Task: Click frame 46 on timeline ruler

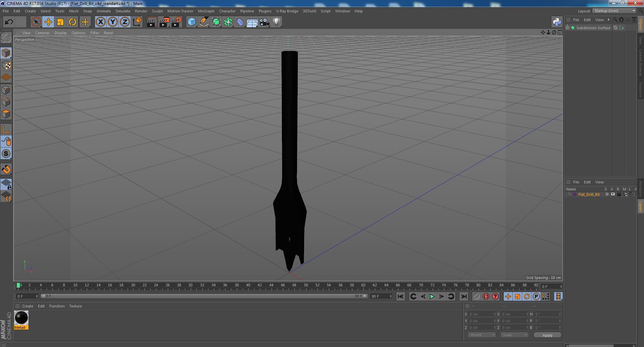Action: pyautogui.click(x=283, y=285)
